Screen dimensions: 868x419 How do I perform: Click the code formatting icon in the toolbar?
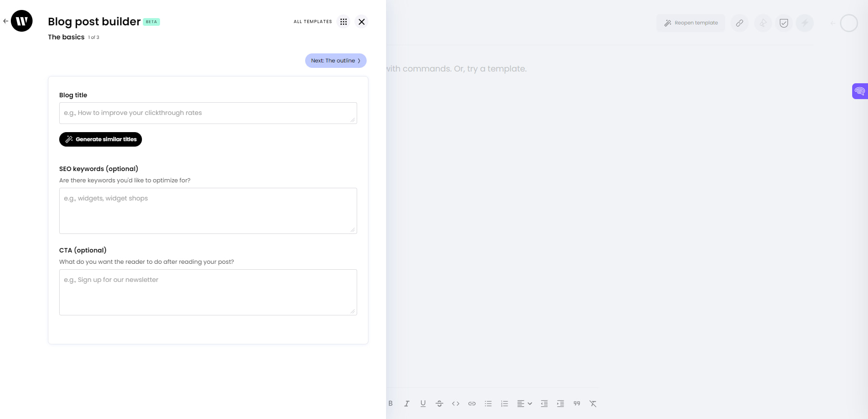456,403
